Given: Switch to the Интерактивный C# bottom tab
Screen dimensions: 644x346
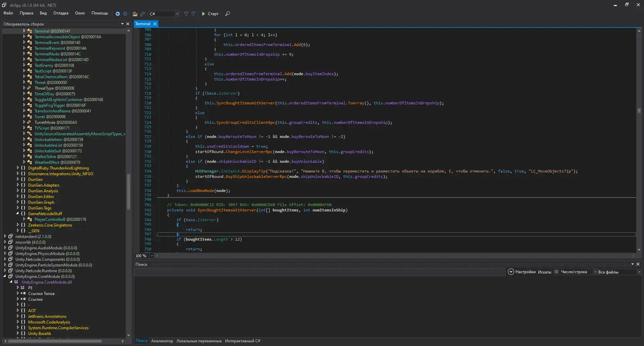Looking at the screenshot, I should (243, 341).
